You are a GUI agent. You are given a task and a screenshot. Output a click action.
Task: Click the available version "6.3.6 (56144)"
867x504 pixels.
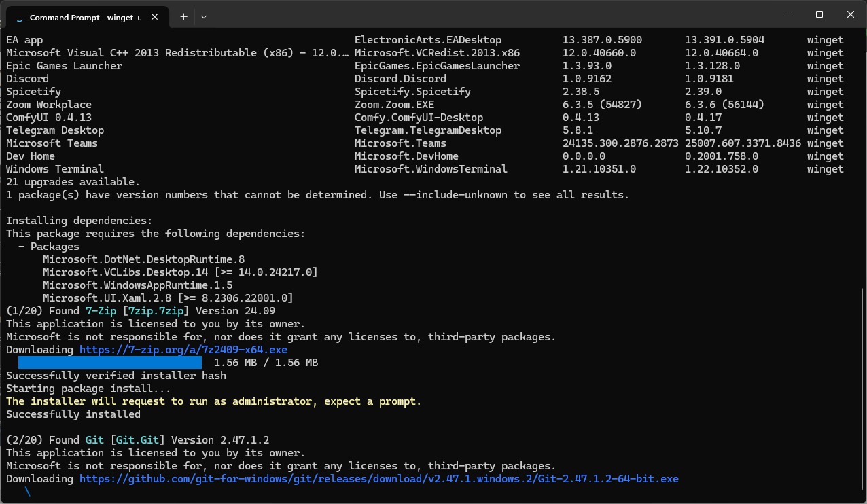(x=724, y=105)
